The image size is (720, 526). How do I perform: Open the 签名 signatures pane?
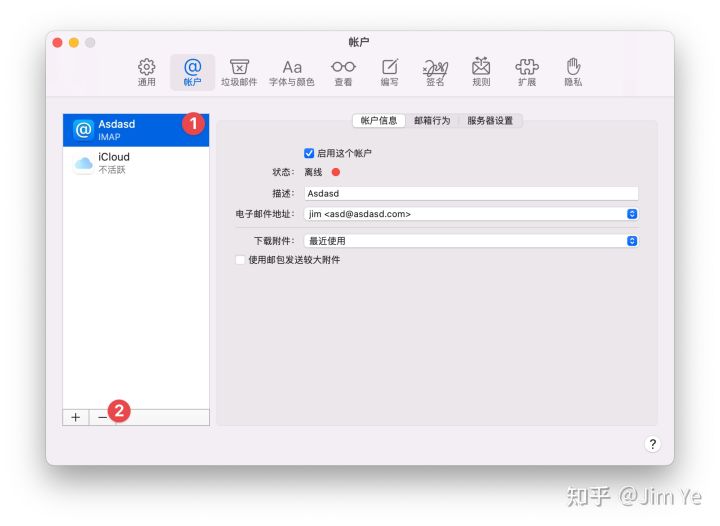coord(435,73)
